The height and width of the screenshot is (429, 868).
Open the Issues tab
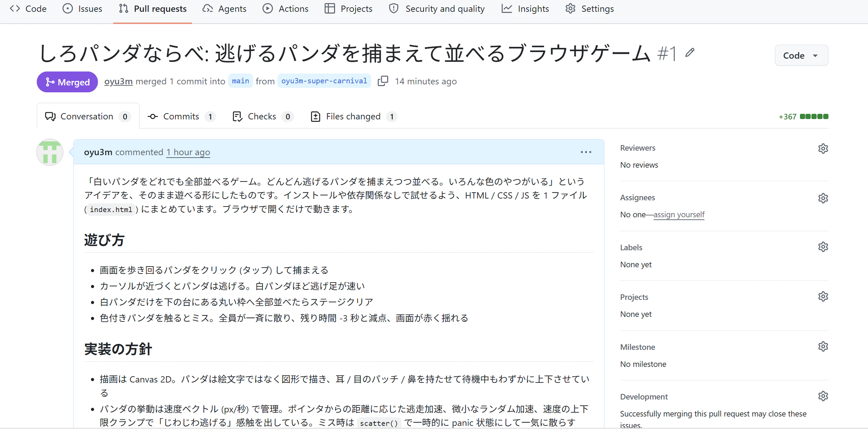[x=82, y=9]
